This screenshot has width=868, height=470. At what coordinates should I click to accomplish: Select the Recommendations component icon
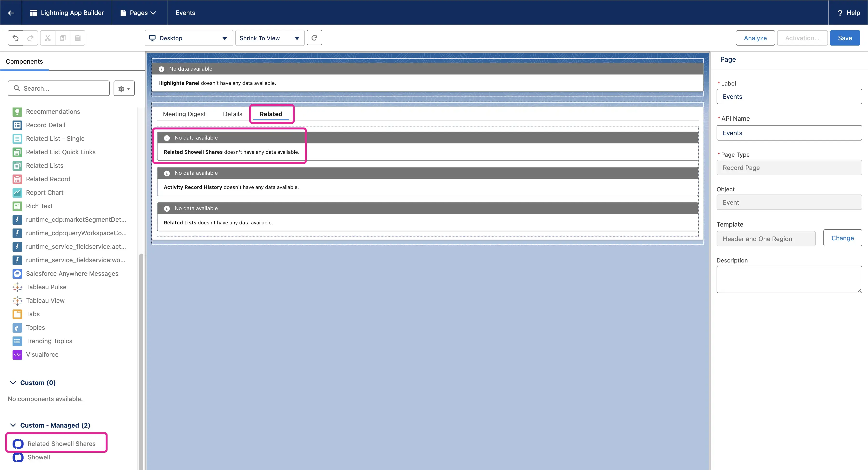click(17, 112)
